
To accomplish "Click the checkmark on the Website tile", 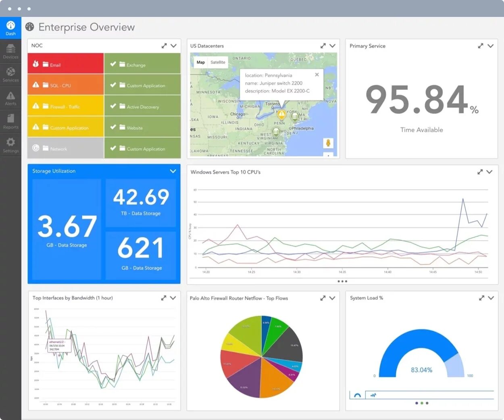I will click(x=113, y=127).
